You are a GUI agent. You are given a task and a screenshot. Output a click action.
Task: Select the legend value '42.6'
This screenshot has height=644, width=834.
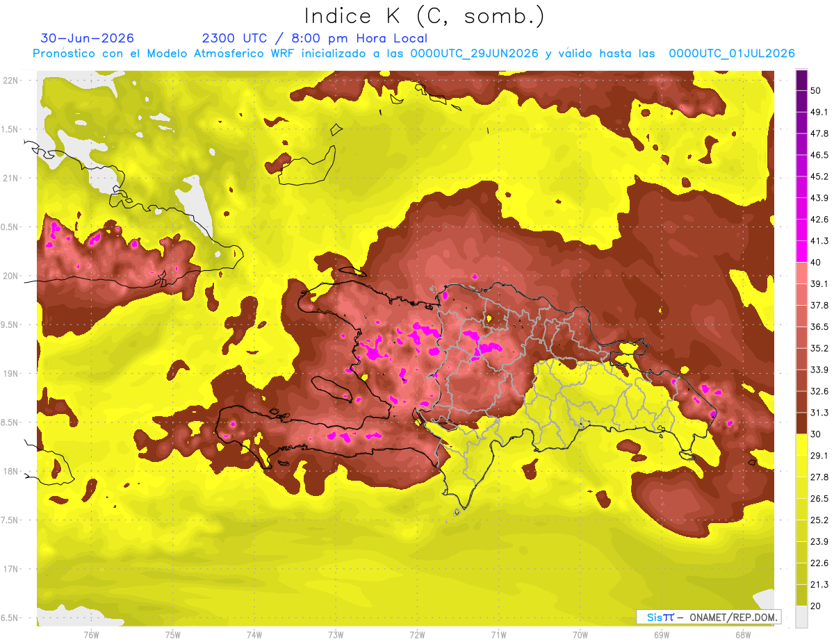[x=820, y=220]
